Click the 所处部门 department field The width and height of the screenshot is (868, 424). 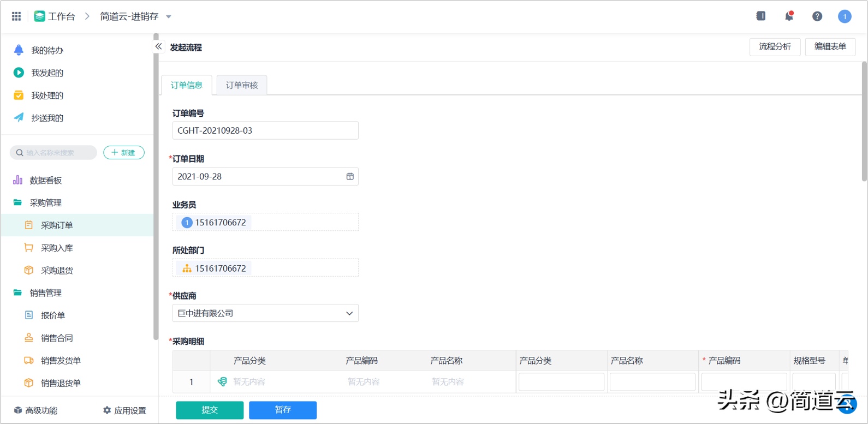click(x=265, y=268)
